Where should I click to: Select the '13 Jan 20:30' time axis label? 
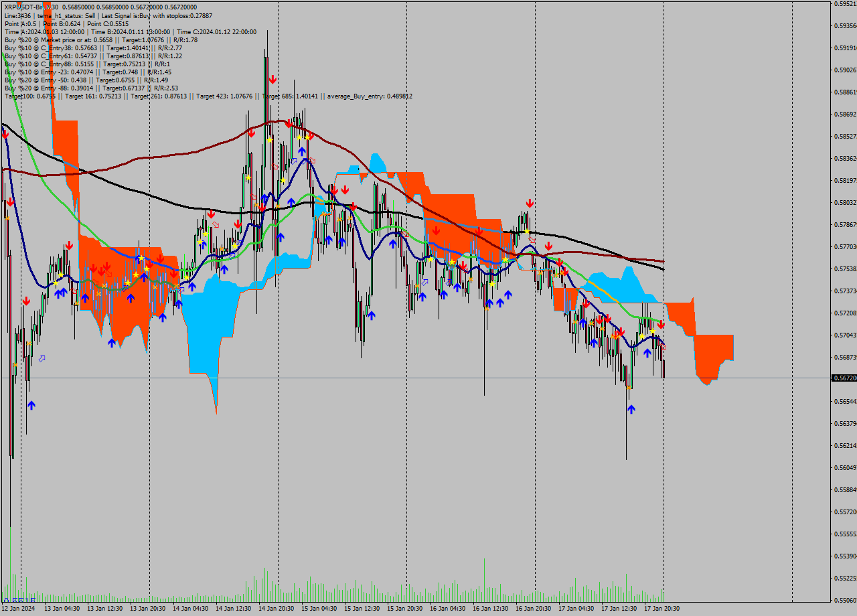point(147,609)
